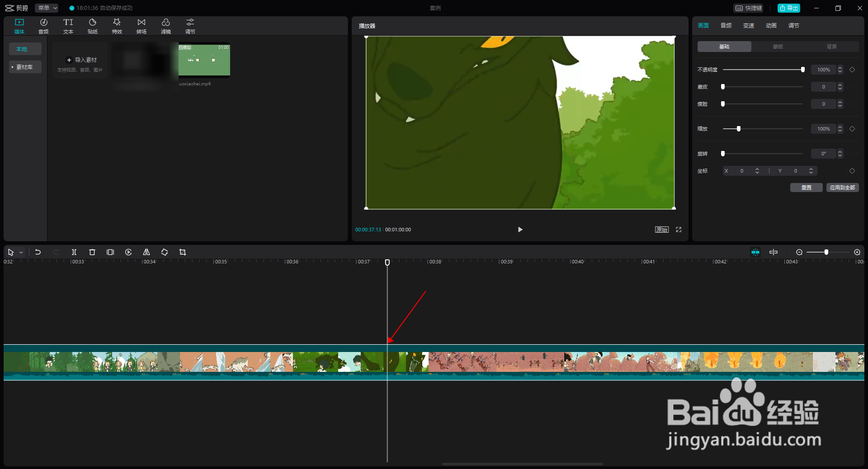
Task: Step the X coordinate spinner arrows
Action: tap(757, 171)
